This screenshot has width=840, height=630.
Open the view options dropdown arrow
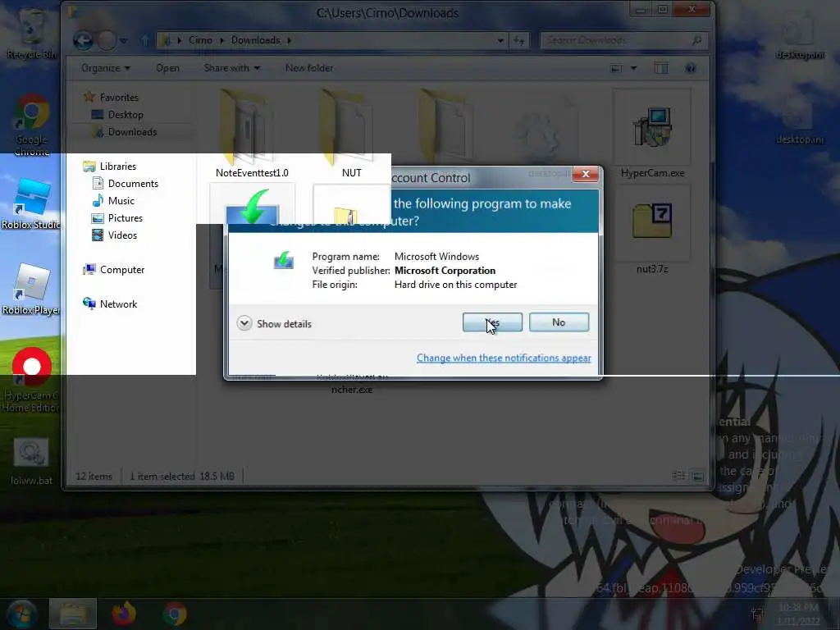(634, 68)
